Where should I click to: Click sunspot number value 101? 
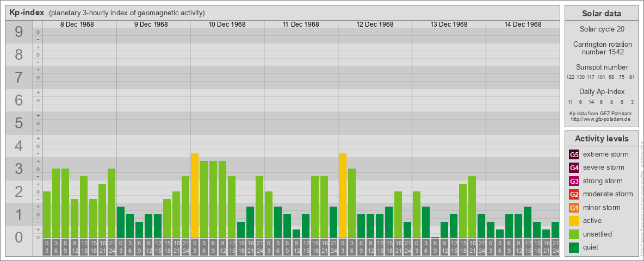click(x=601, y=77)
